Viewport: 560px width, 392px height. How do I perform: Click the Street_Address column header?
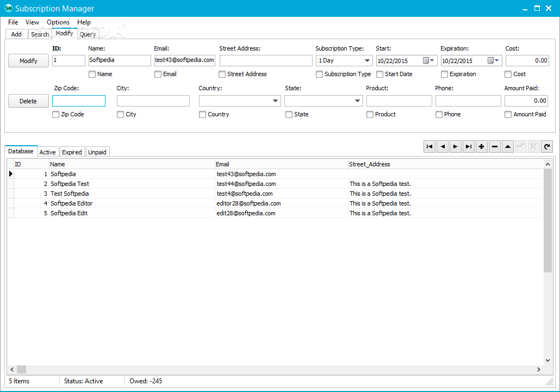(x=445, y=164)
